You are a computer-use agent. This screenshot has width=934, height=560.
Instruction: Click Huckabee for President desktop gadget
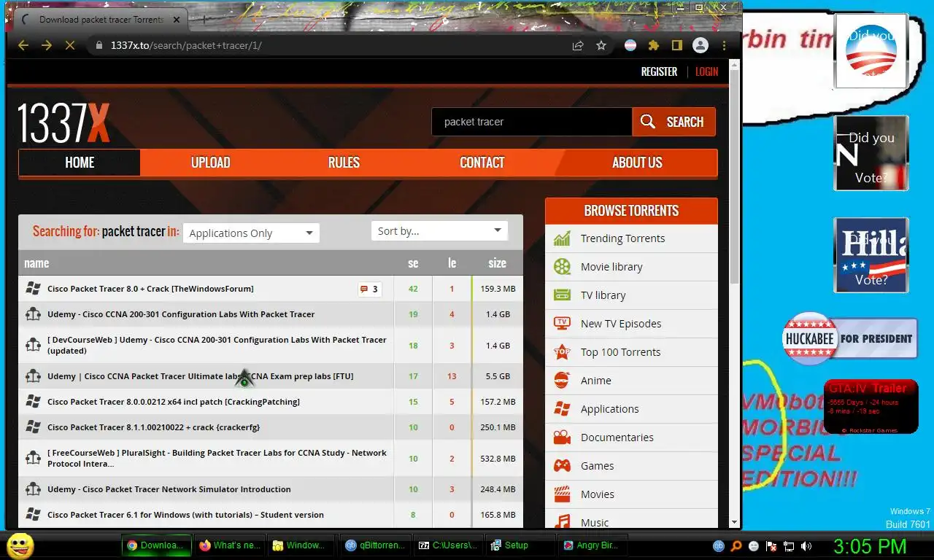point(850,338)
